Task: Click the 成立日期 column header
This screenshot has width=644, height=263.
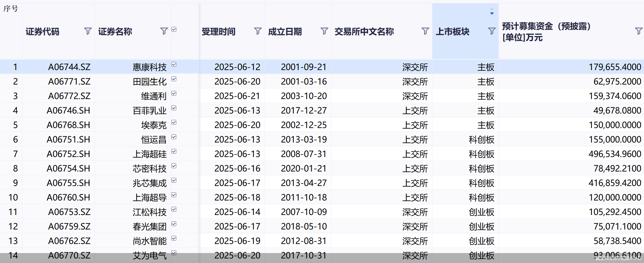Action: 285,31
